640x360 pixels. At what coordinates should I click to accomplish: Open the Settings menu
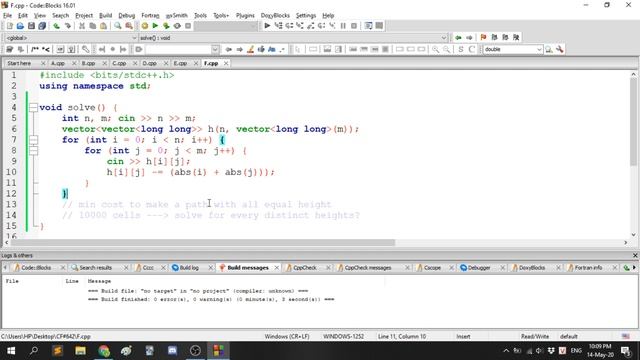click(306, 16)
